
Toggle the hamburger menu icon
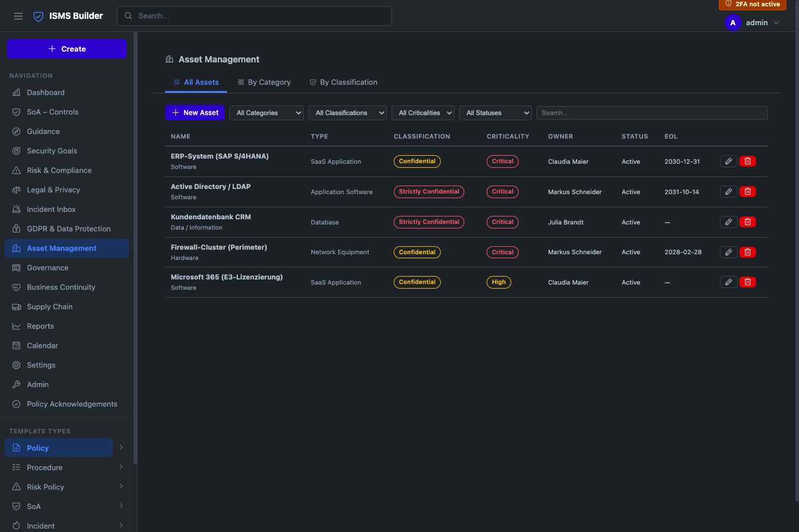coord(18,16)
